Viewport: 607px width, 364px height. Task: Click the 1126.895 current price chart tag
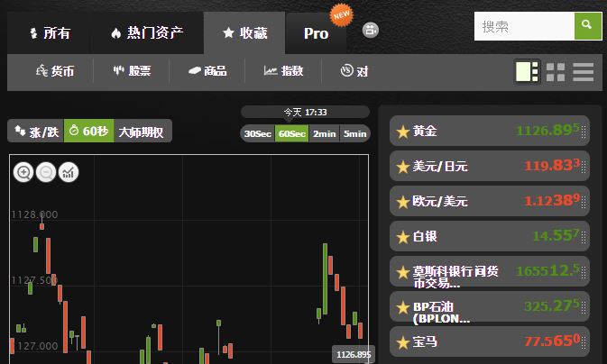(354, 354)
